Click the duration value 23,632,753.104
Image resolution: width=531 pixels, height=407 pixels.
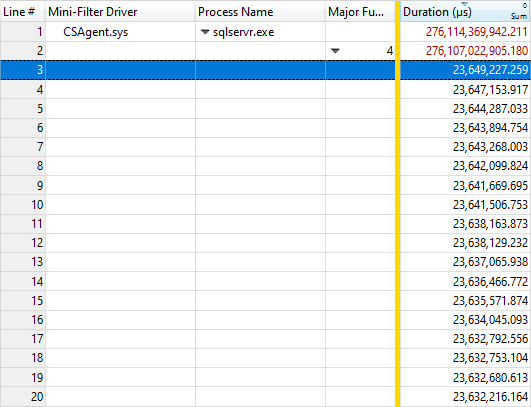coord(490,358)
